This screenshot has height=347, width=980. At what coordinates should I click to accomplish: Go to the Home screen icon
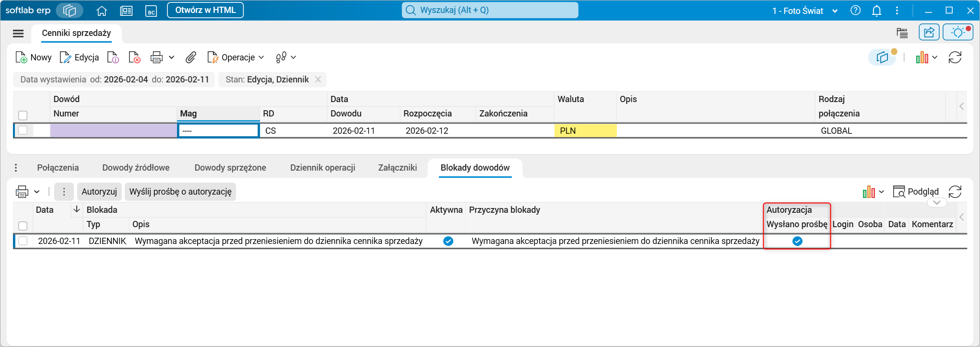click(x=102, y=11)
